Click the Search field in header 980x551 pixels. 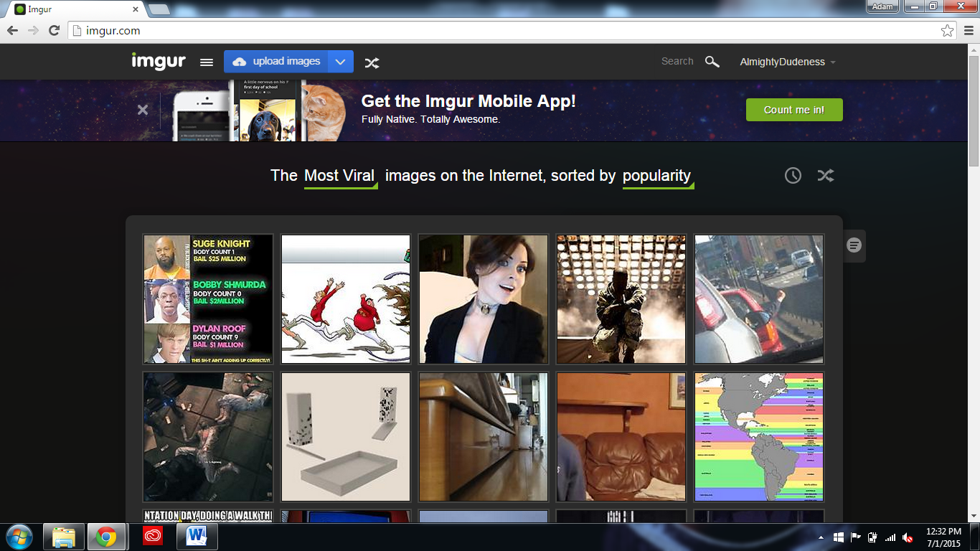pyautogui.click(x=677, y=62)
